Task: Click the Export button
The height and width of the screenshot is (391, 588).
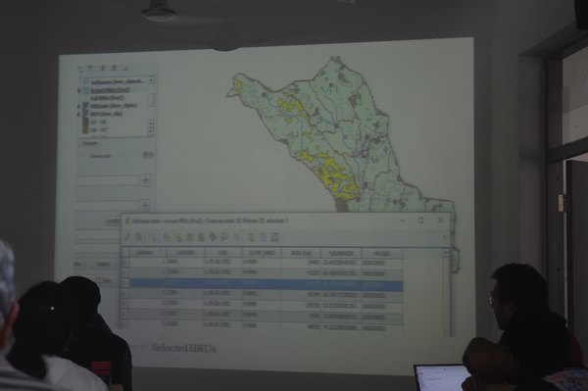Action: click(103, 265)
